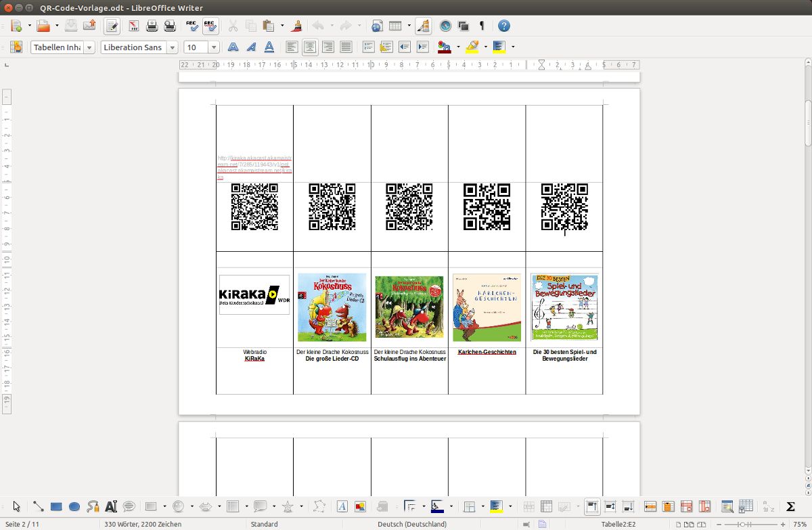Align text left
Image resolution: width=812 pixels, height=530 pixels.
tap(292, 47)
